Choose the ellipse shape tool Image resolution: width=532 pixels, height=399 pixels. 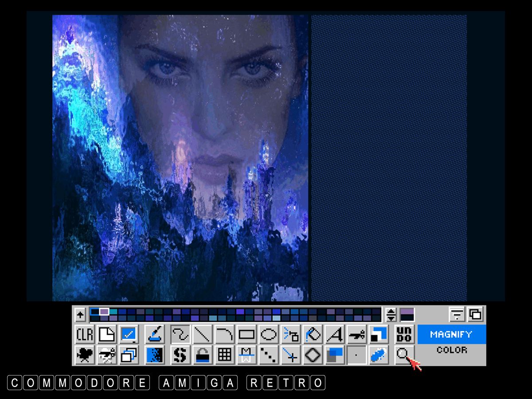click(x=268, y=334)
